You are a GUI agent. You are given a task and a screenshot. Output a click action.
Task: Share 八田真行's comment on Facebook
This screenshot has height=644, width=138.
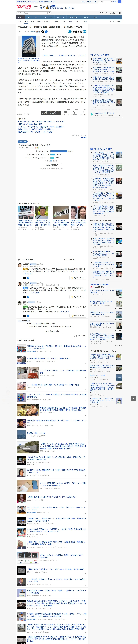click(x=28, y=278)
